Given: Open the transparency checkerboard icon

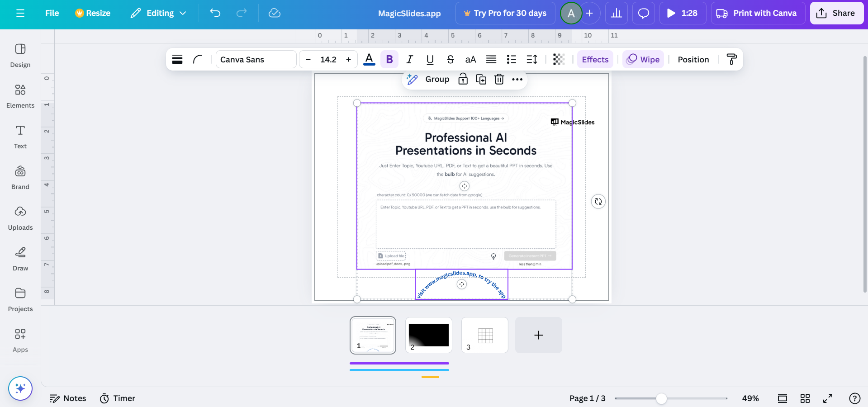Looking at the screenshot, I should click(559, 59).
